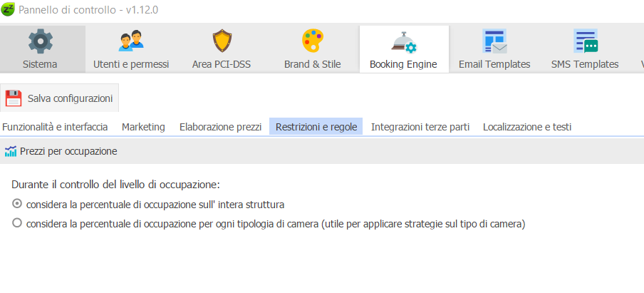
Task: Switch to Funzionalità e interfaccia tab
Action: coord(55,127)
